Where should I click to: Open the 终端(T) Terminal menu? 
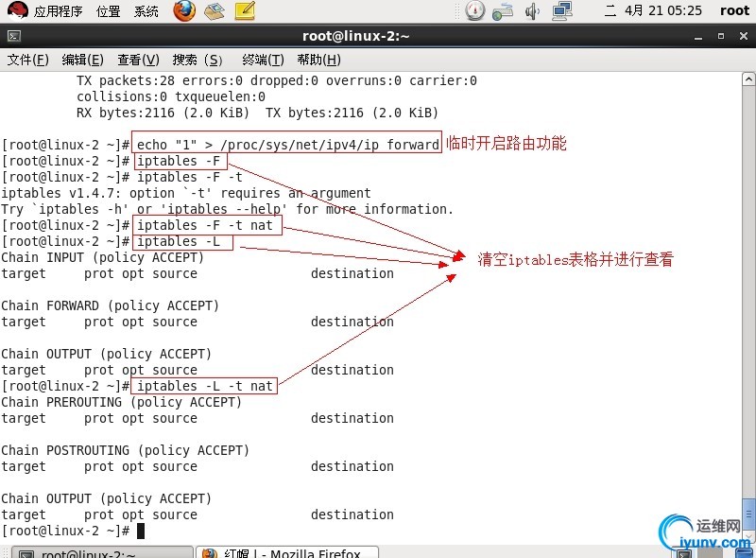click(263, 60)
